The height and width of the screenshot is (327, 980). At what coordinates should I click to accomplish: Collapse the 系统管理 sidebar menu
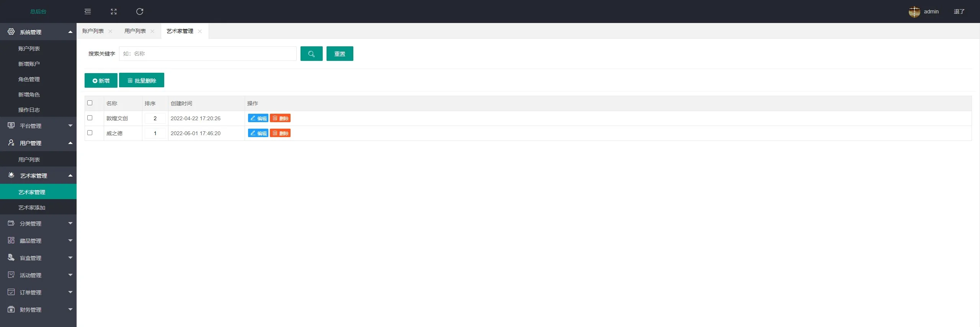coord(38,32)
